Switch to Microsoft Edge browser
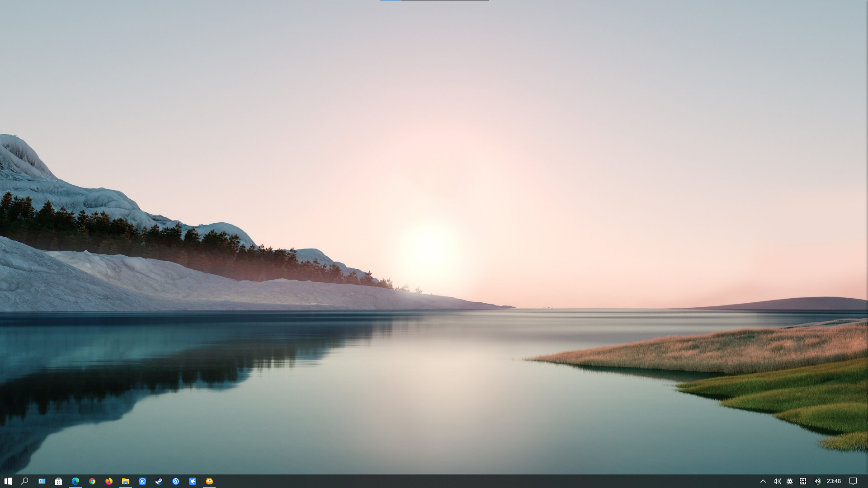 [x=75, y=481]
